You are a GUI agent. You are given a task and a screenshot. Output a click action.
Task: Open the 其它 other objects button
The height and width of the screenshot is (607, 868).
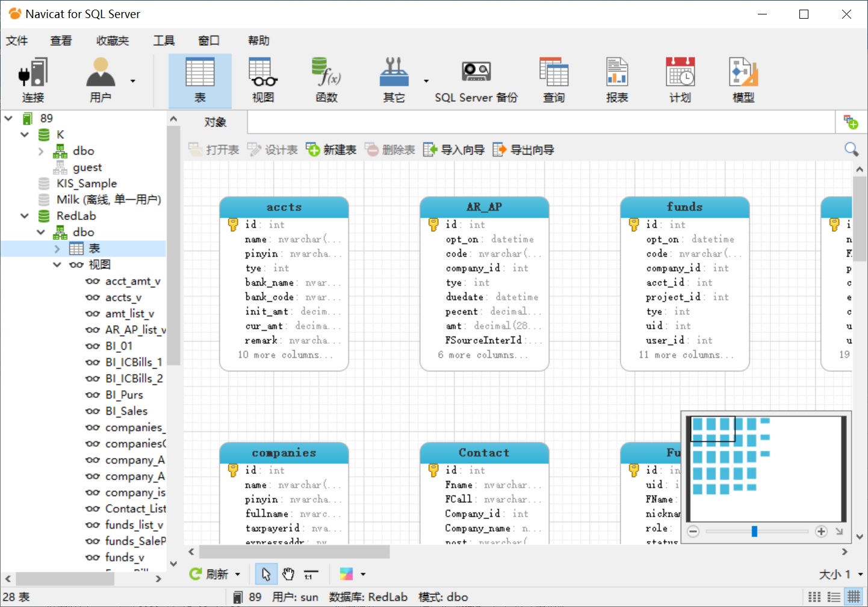pyautogui.click(x=394, y=81)
